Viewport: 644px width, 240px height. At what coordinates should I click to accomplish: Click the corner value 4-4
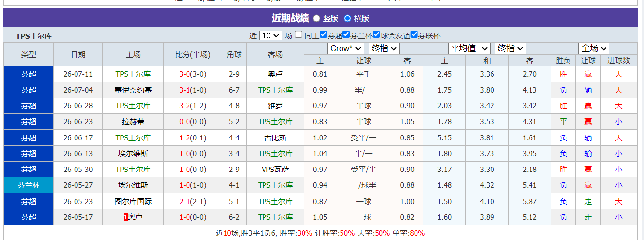coord(234,138)
